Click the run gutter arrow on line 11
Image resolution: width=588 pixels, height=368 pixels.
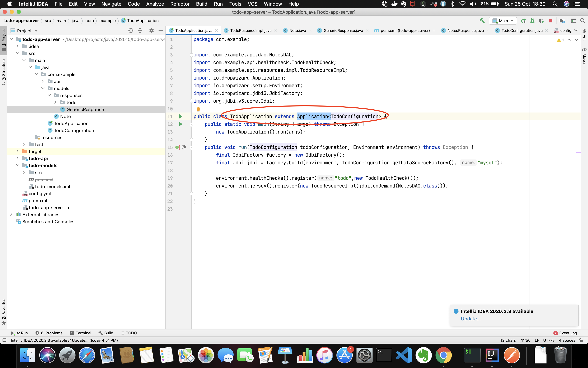point(181,116)
